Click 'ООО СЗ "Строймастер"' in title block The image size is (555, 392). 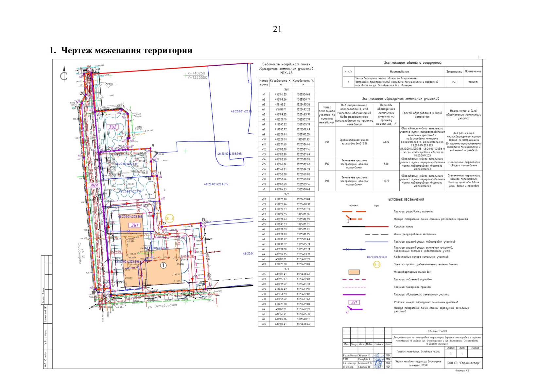click(x=463, y=363)
